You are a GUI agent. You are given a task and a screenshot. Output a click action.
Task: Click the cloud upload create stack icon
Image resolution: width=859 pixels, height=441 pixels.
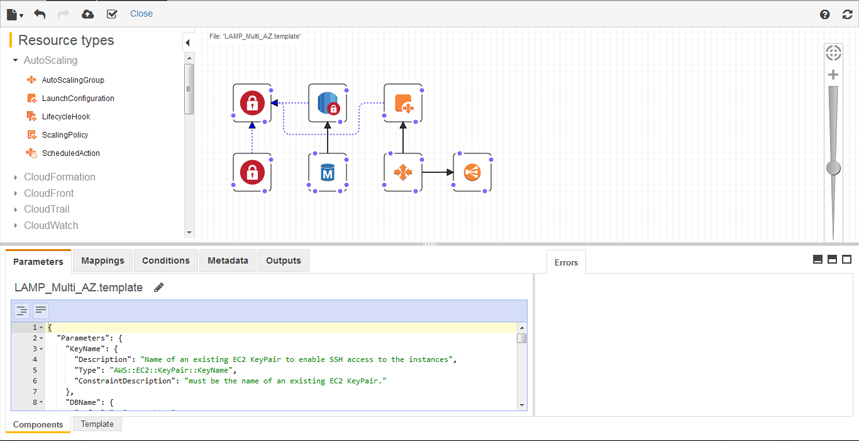(88, 14)
